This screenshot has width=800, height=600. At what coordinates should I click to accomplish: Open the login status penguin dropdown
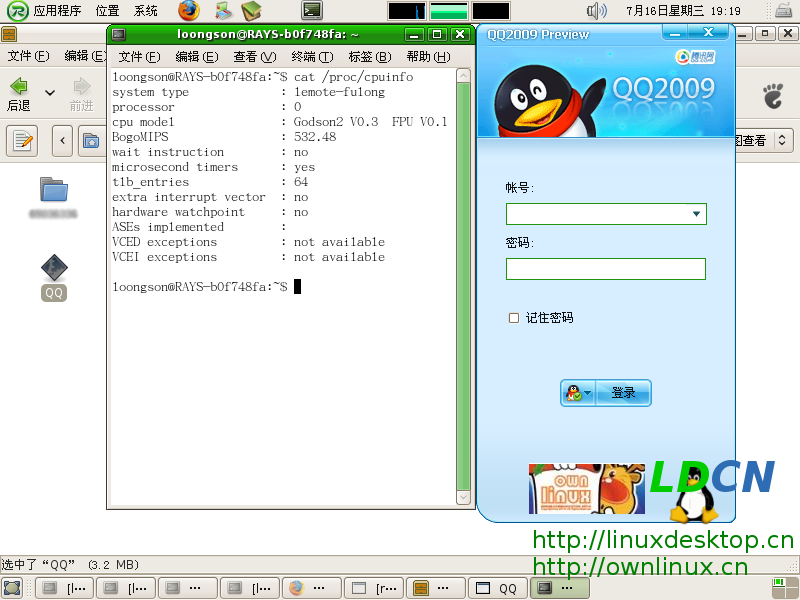point(578,392)
